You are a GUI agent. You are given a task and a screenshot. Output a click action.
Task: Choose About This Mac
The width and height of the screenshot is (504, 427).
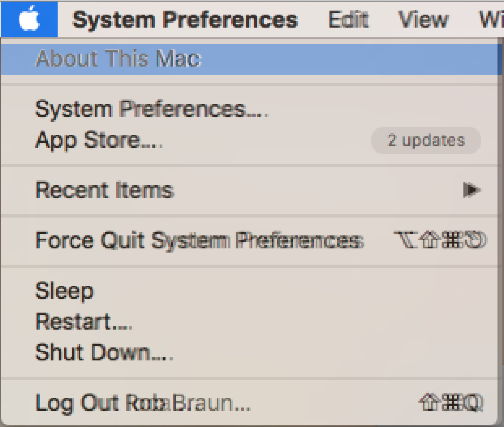tap(118, 58)
